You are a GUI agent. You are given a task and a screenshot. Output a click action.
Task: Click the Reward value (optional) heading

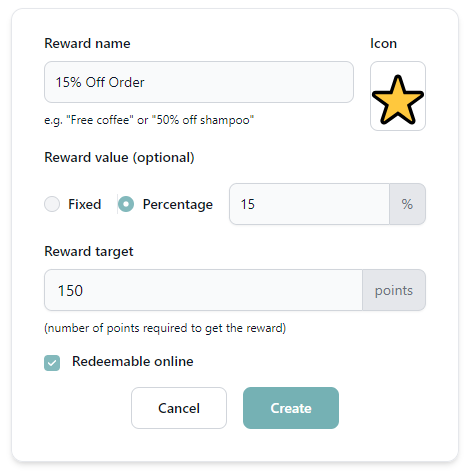pos(119,157)
